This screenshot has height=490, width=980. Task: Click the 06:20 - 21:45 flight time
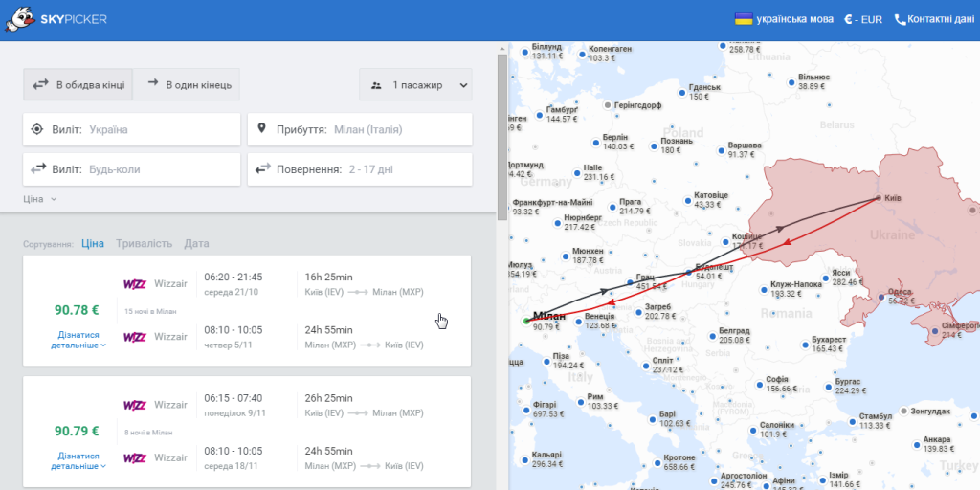tap(234, 277)
